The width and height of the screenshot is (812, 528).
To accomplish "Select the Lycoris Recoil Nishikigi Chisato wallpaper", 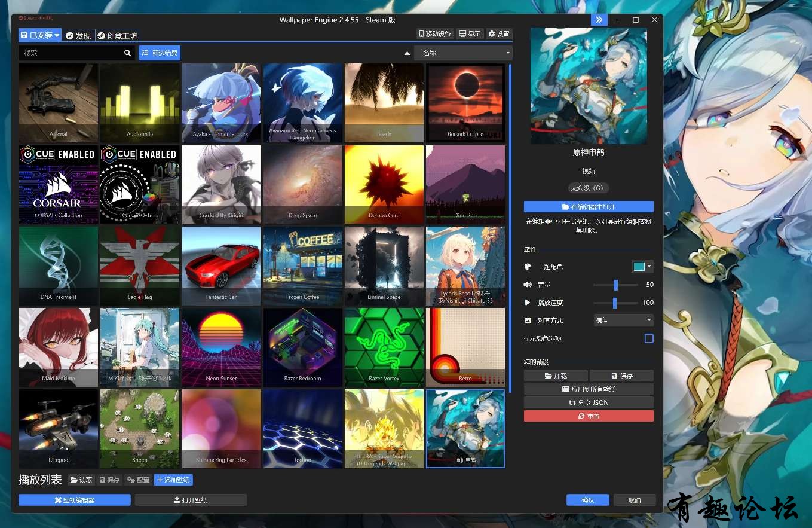I will (465, 265).
